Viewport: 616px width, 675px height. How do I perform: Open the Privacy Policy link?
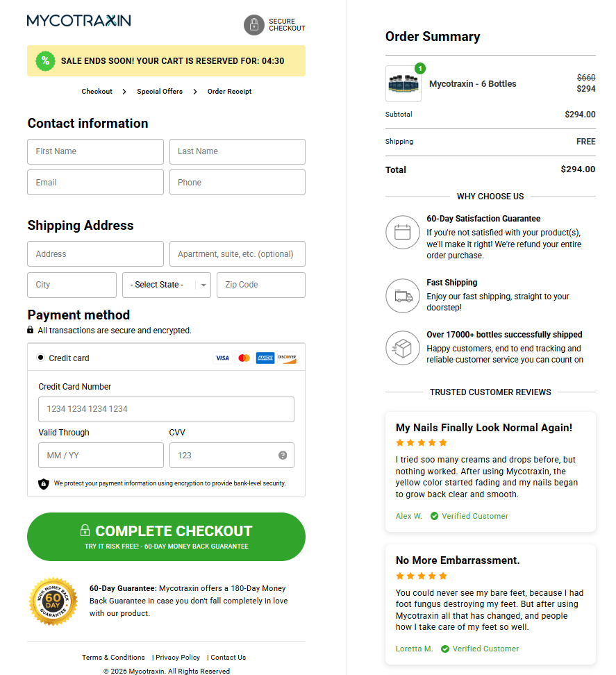[x=176, y=657]
